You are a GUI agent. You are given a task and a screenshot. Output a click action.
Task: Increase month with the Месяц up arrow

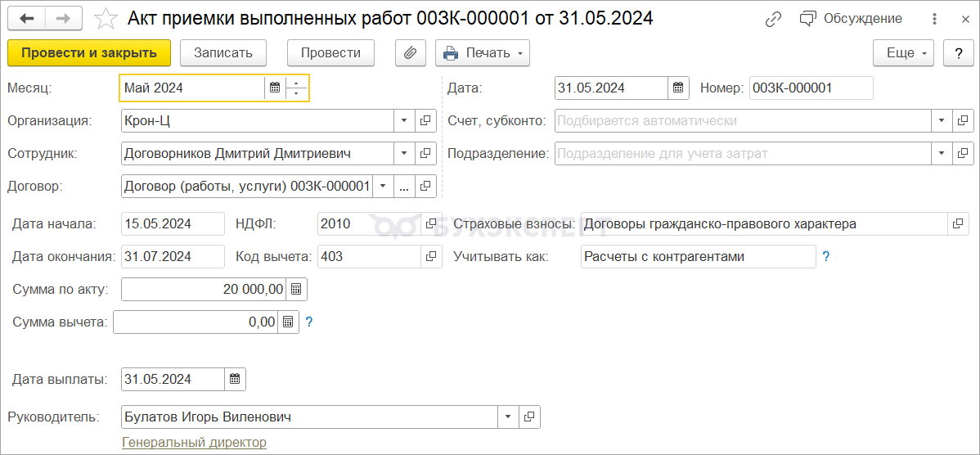pyautogui.click(x=296, y=83)
